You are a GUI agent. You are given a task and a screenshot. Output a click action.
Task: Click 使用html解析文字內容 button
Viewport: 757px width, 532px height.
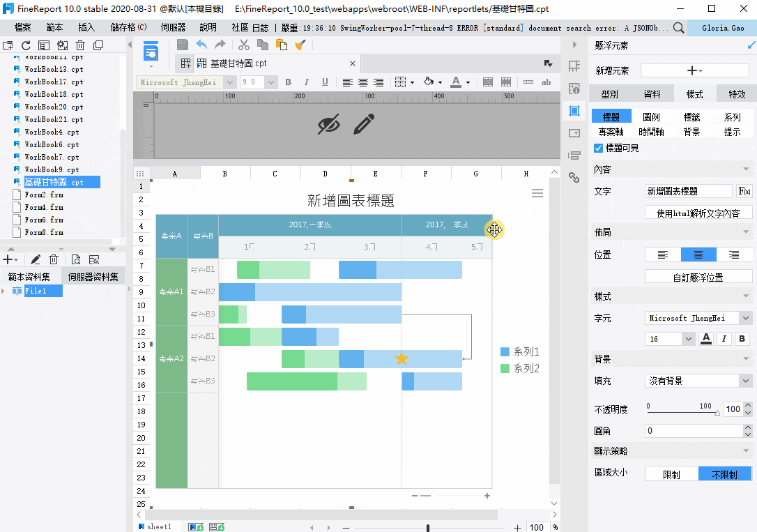tap(698, 213)
